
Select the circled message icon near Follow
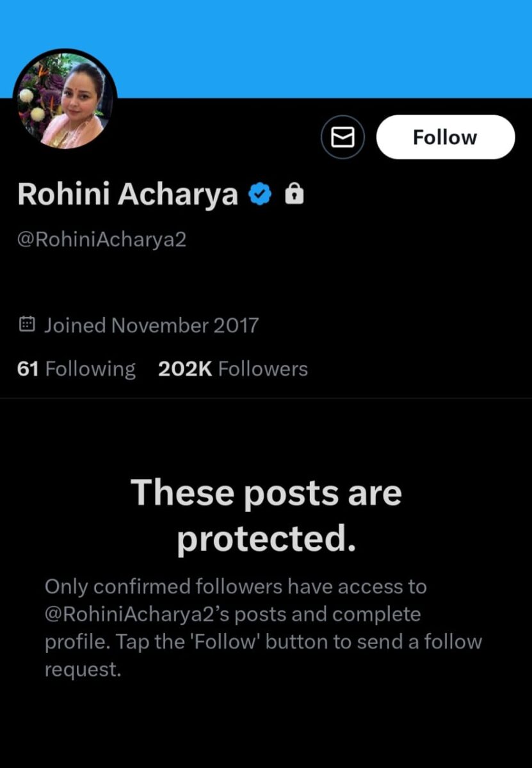click(x=343, y=136)
